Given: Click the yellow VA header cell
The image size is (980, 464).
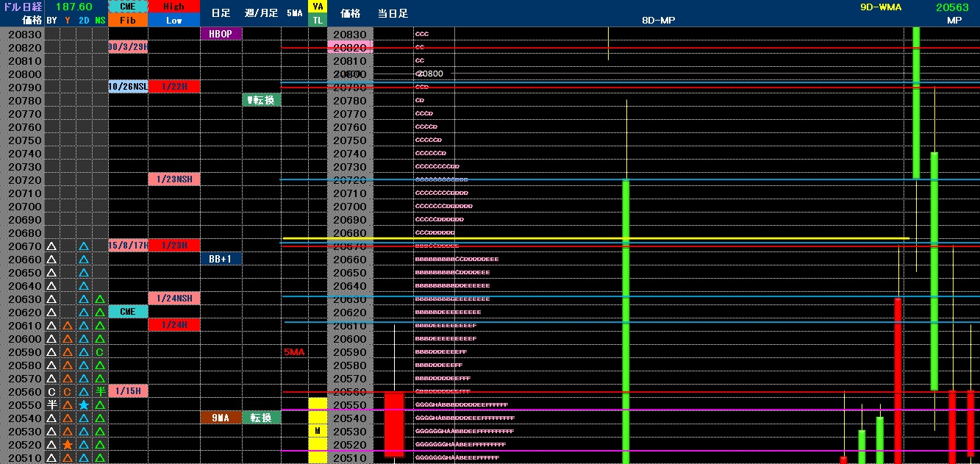Looking at the screenshot, I should [318, 6].
